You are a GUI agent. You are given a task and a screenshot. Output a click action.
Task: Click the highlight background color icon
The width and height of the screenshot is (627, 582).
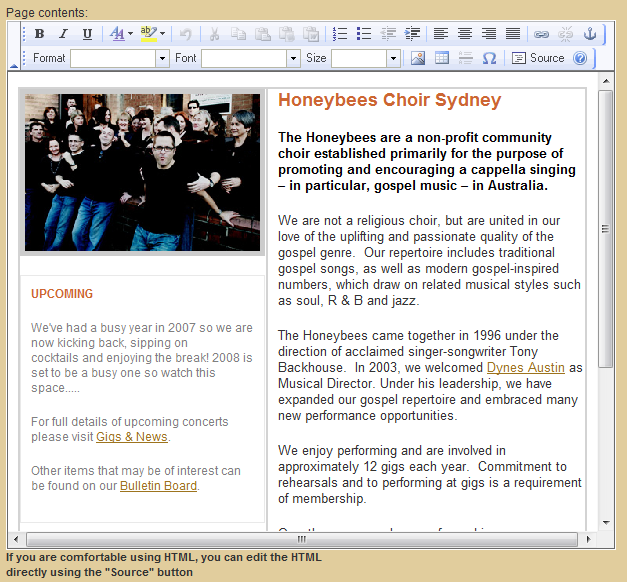coord(148,34)
